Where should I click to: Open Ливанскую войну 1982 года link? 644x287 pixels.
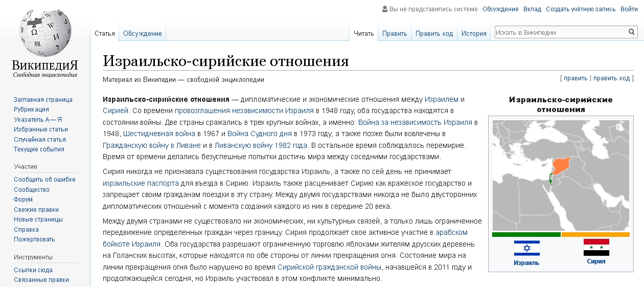click(x=261, y=145)
